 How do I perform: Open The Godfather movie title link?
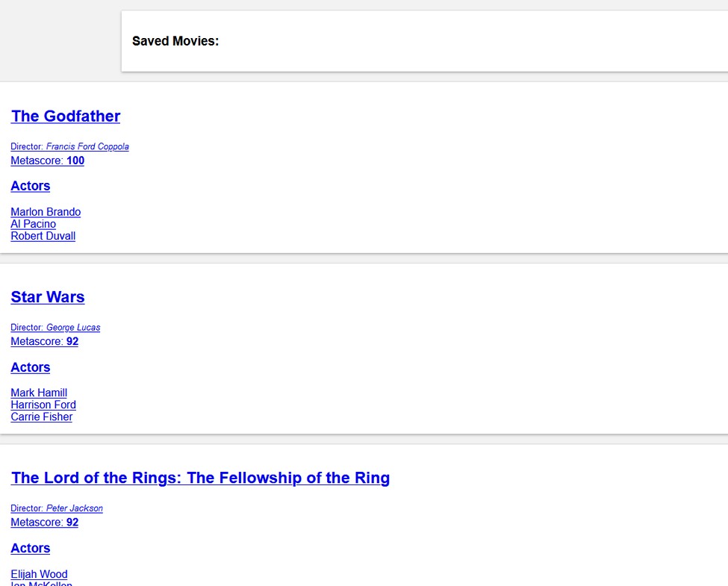[66, 116]
